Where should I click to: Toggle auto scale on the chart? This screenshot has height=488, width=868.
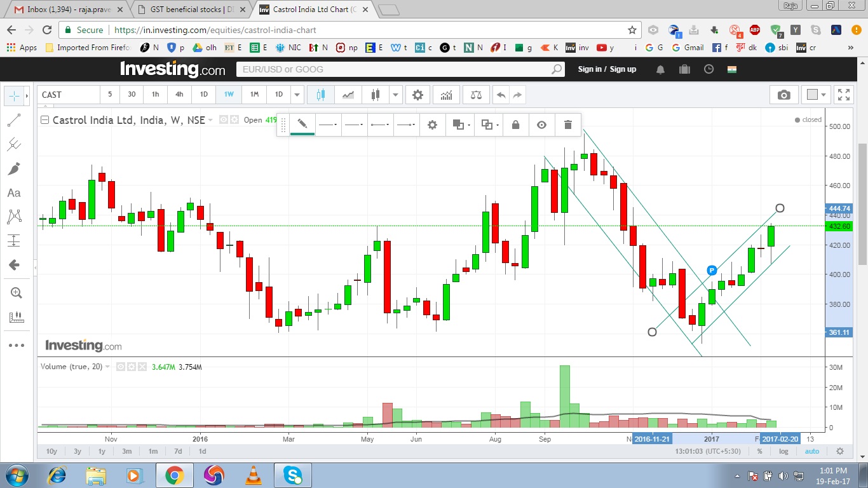[812, 451]
